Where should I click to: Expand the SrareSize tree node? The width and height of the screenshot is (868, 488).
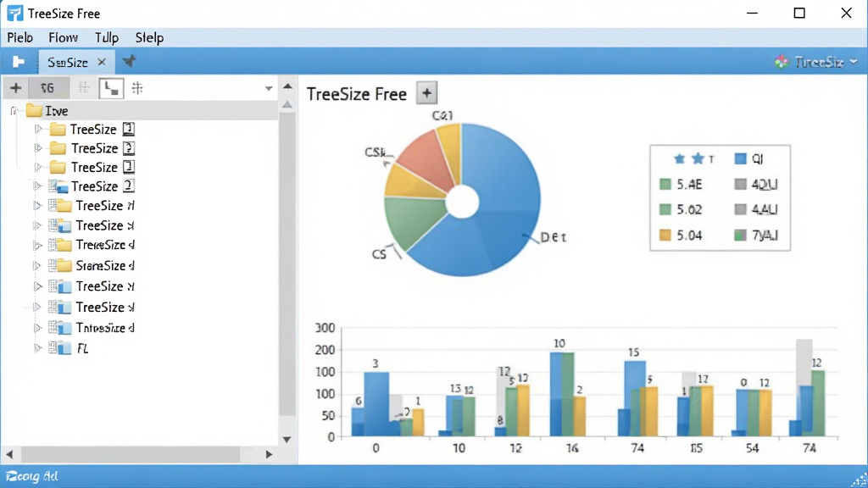37,265
